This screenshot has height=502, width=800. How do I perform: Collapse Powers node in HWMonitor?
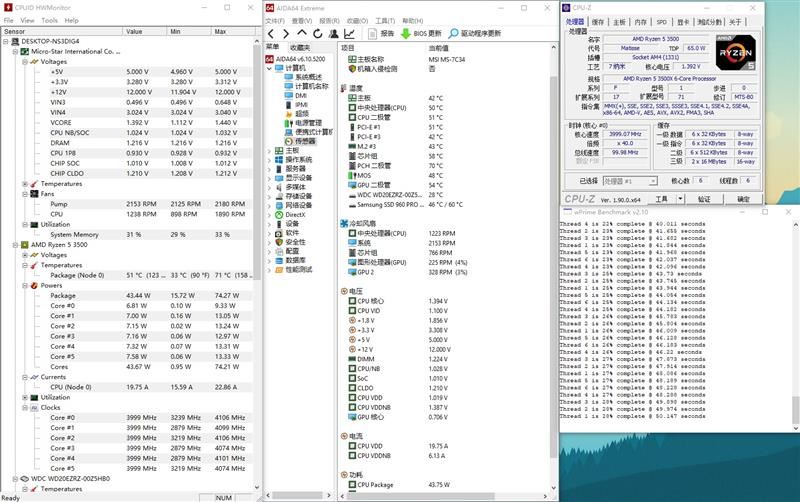point(24,286)
